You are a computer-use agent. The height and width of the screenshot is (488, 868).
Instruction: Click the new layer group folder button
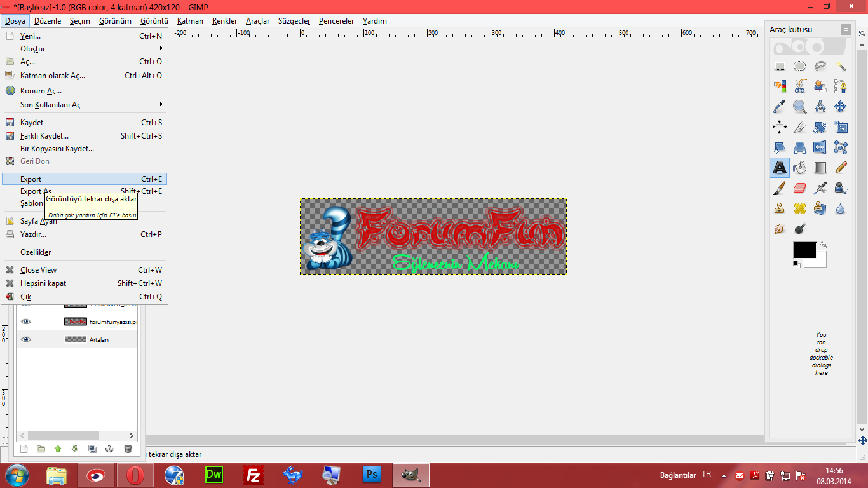[41, 449]
